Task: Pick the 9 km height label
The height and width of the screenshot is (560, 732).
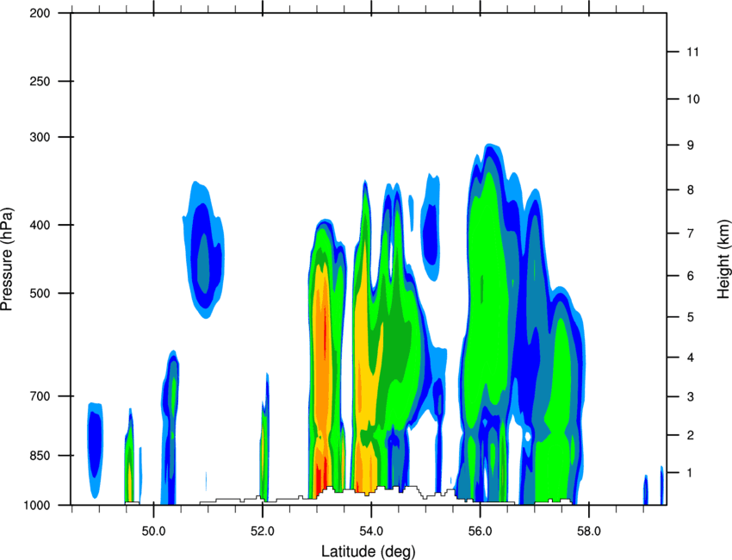Action: (x=691, y=146)
